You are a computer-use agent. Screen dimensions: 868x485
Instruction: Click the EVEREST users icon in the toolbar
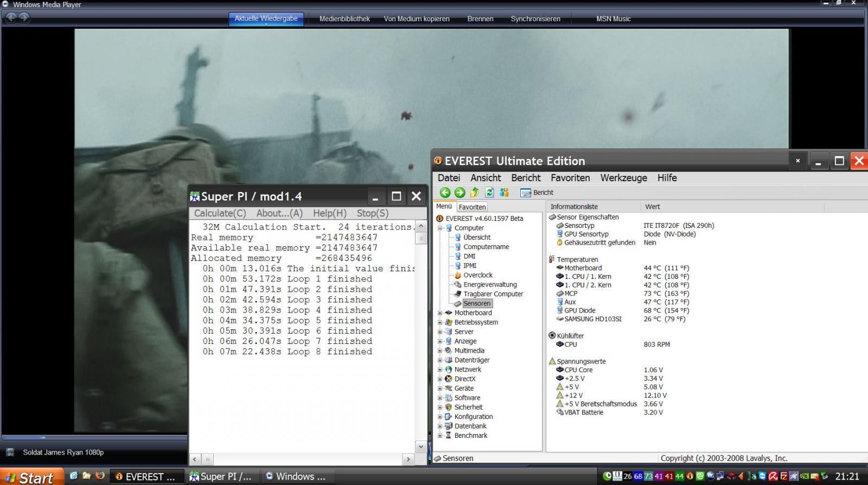pyautogui.click(x=504, y=192)
